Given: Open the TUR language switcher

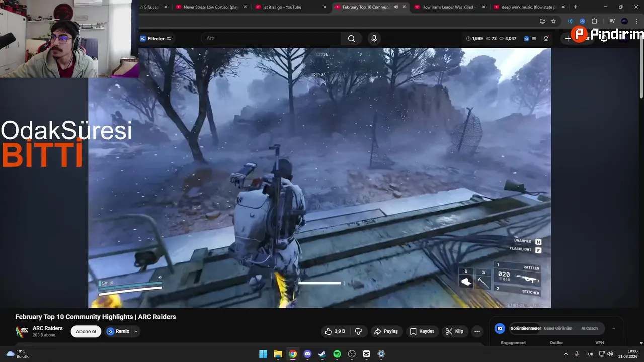Looking at the screenshot, I should [x=589, y=354].
